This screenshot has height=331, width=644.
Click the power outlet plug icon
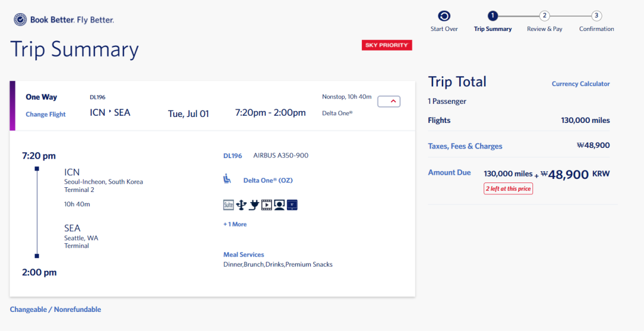(253, 205)
